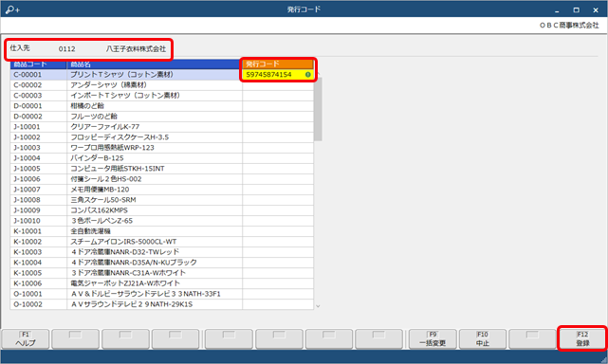The height and width of the screenshot is (364, 608).
Task: Select row K-10006
Action: [161, 283]
